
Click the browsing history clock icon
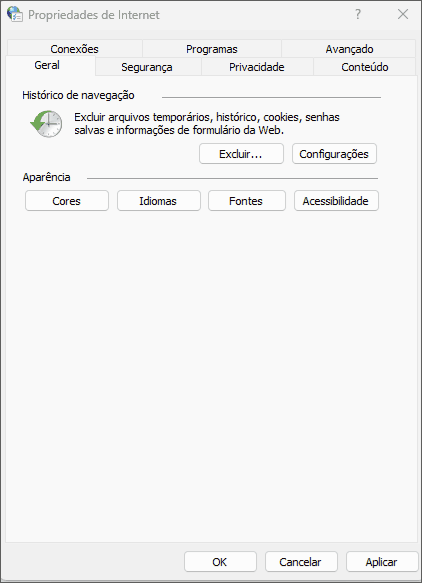(46, 123)
